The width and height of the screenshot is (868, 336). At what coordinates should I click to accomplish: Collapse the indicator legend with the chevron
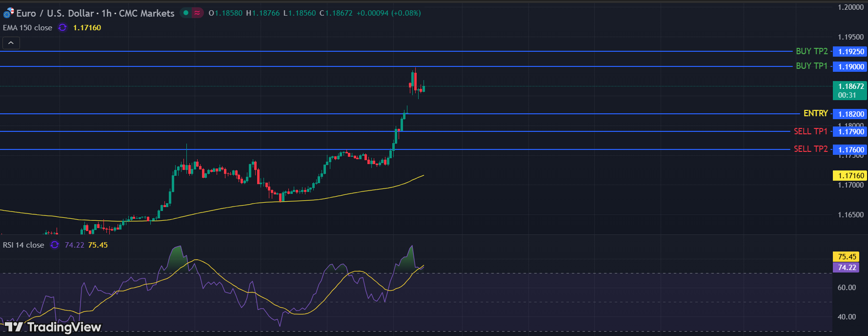point(11,43)
